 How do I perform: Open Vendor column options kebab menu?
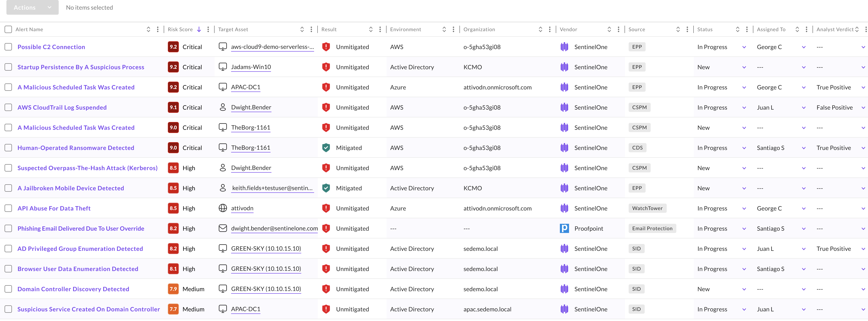[x=618, y=29]
